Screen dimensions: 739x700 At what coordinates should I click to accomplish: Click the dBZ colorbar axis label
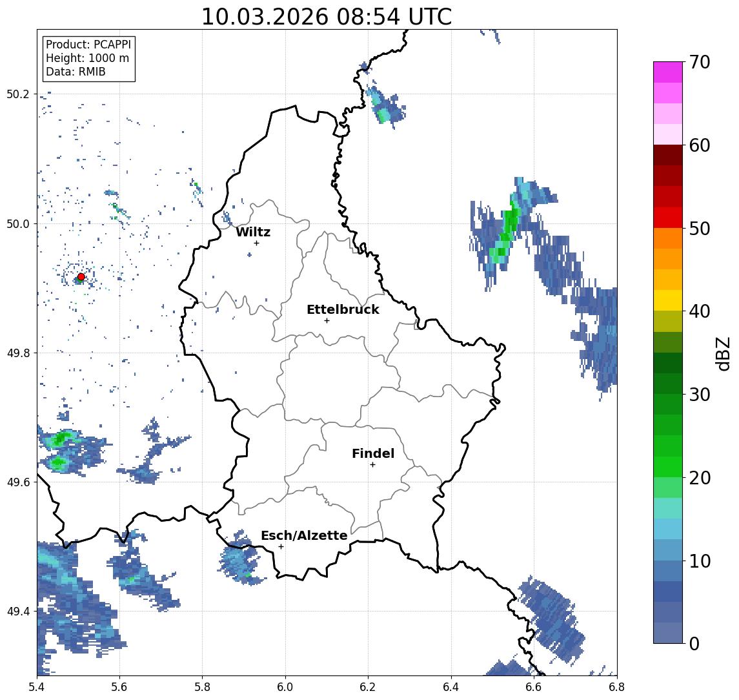pyautogui.click(x=722, y=353)
